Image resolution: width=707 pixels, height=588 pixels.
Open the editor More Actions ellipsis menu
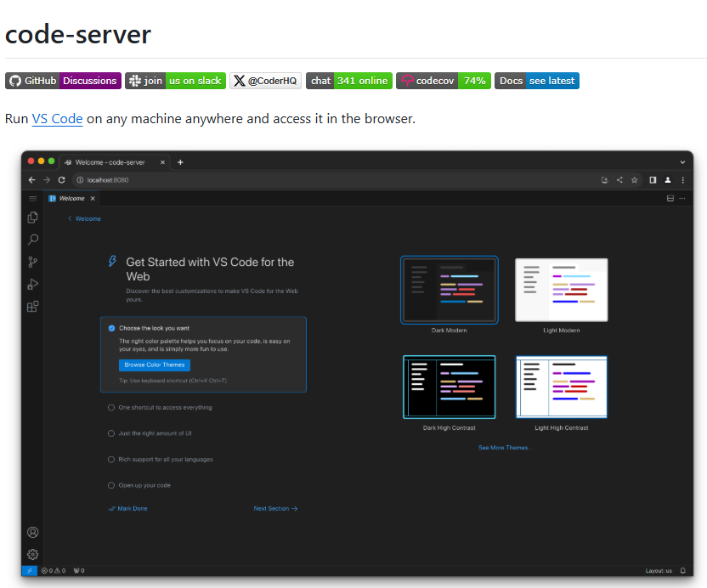point(682,198)
